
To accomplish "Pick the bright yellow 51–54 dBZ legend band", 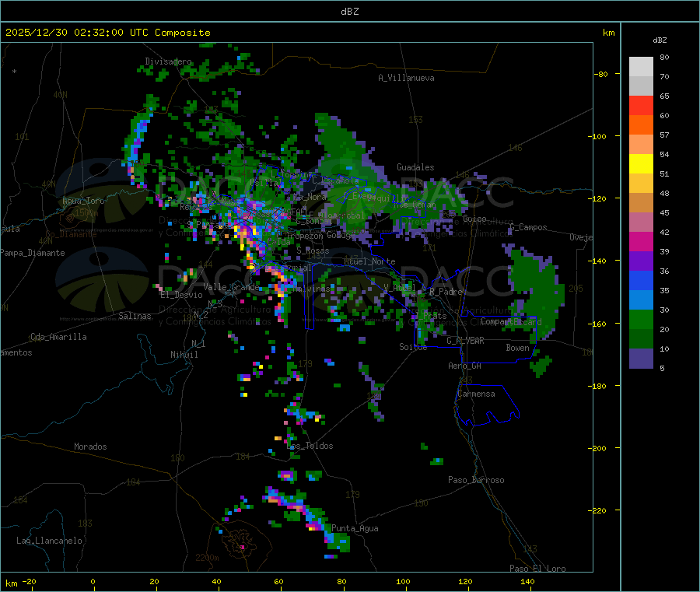I will pos(641,164).
